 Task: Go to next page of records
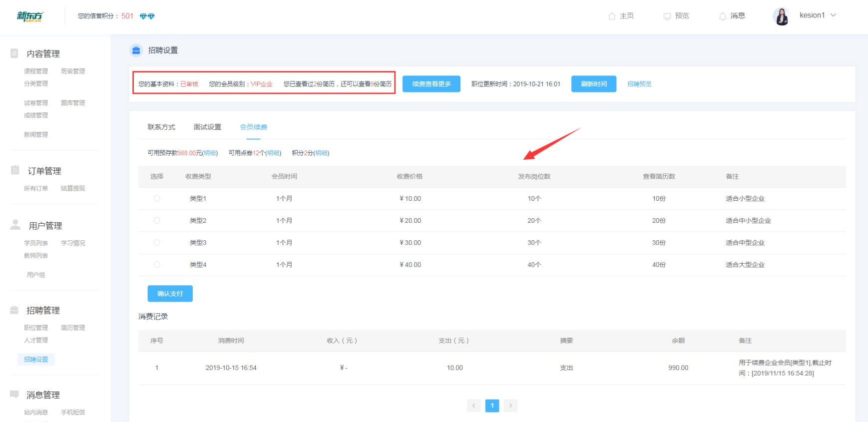[x=510, y=406]
